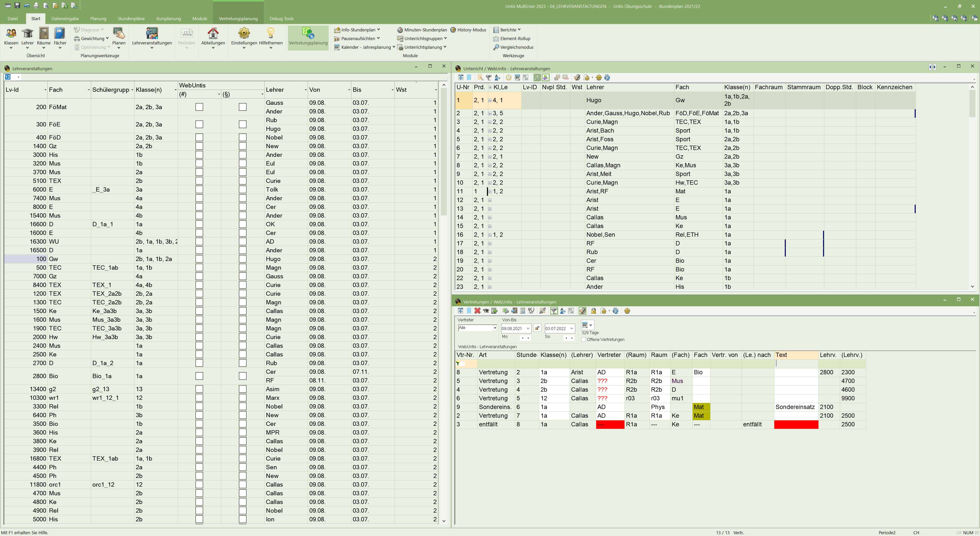Open the Fächer overview in the ribbon
Viewport: 980px width, 536px height.
(60, 38)
